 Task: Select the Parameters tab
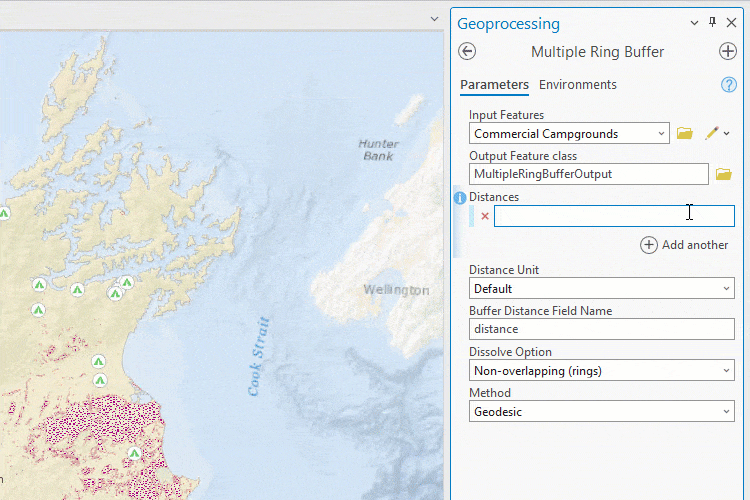tap(494, 85)
